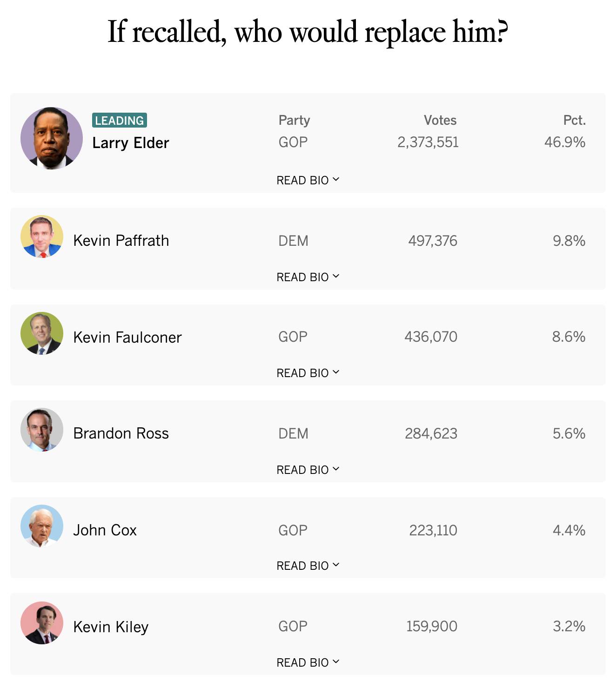Click the LEADING badge

coord(120,120)
